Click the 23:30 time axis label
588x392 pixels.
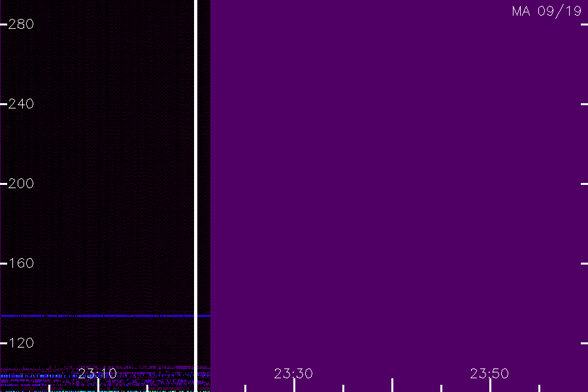[293, 374]
